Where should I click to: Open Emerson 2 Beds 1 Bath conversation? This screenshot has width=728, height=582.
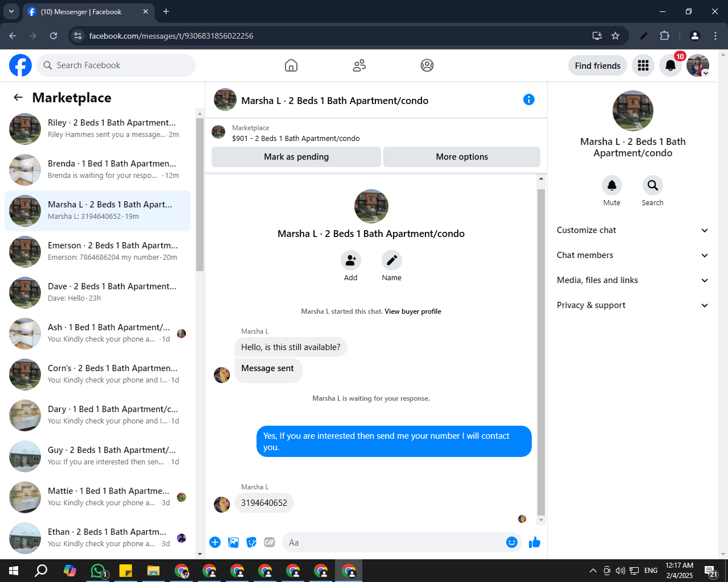click(98, 252)
